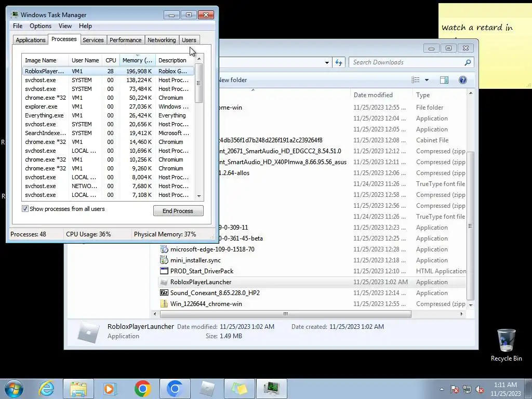Click the CPU Usage status bar entry
The width and height of the screenshot is (532, 399).
coord(88,234)
